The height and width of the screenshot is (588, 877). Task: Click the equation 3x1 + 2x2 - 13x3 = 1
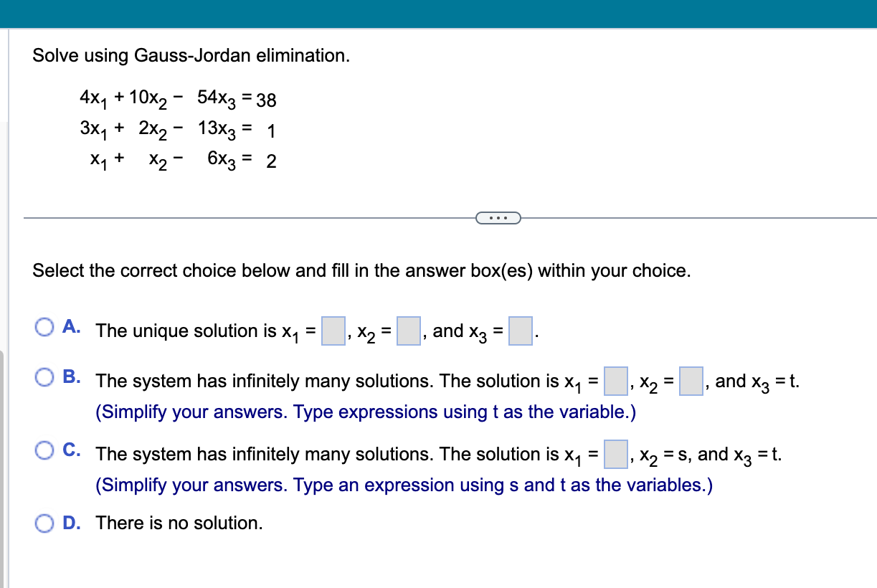point(176,129)
